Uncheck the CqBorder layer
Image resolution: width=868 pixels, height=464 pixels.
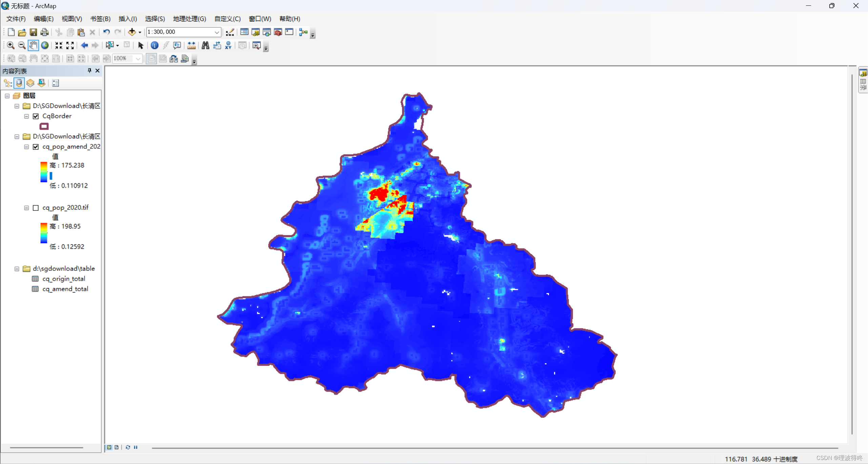tap(36, 116)
